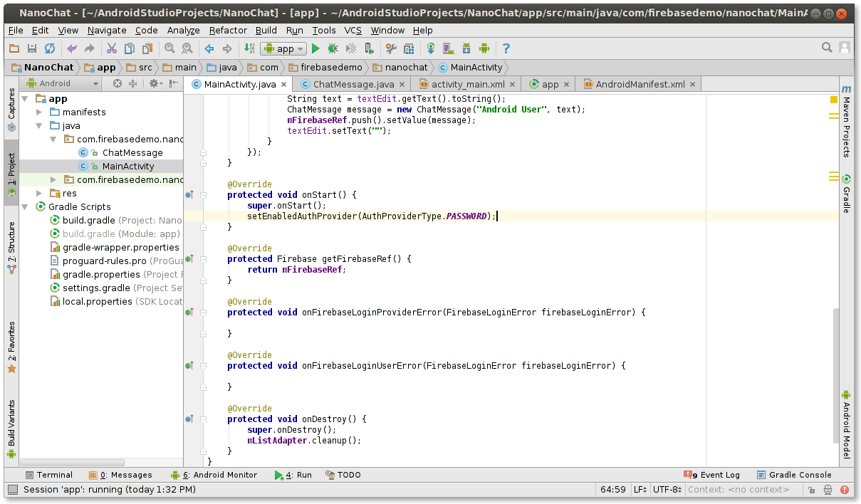Collapse the Gradle Scripts node
Screen dimensions: 861x504
[x=25, y=207]
